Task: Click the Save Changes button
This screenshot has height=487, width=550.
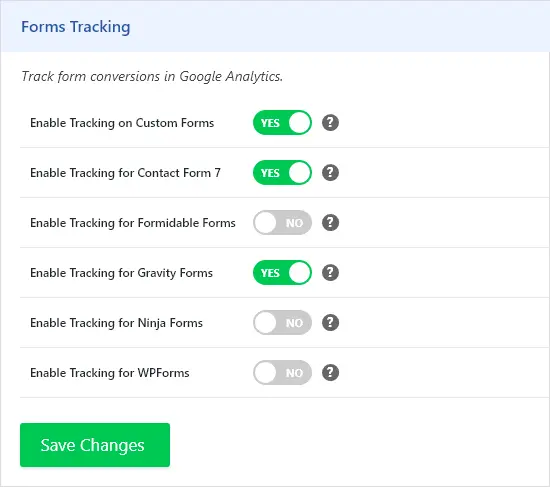Action: (95, 445)
